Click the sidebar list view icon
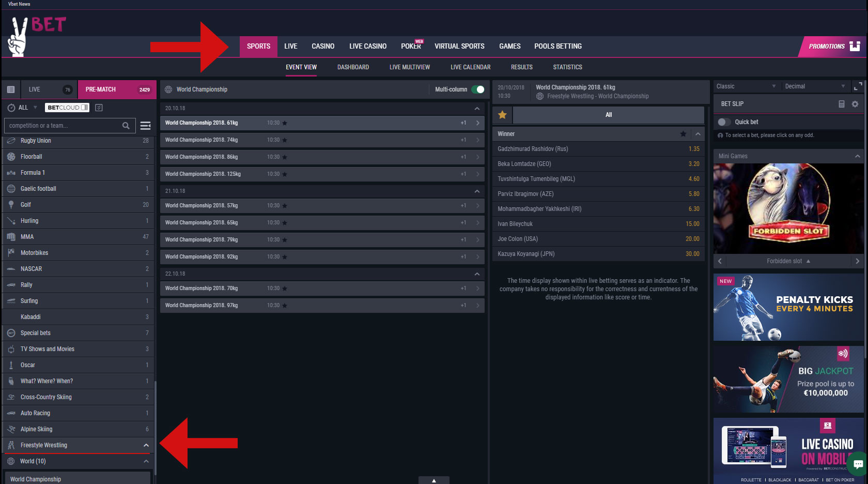868x484 pixels. click(x=11, y=89)
